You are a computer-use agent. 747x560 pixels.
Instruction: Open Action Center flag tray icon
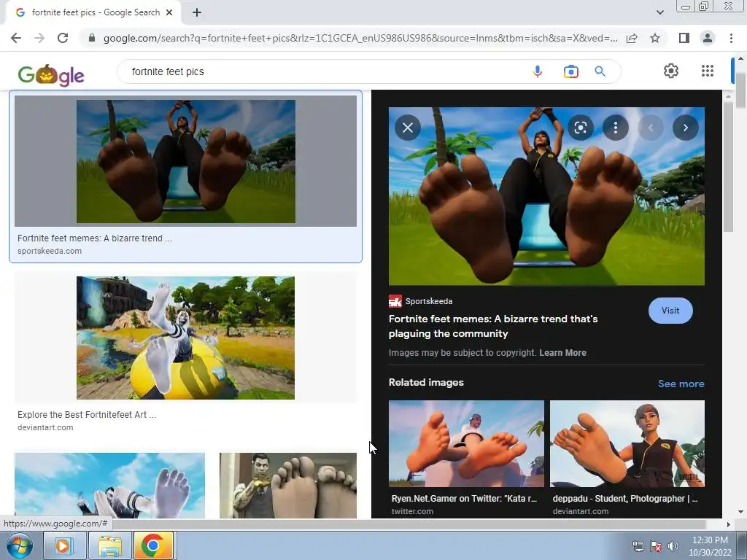coord(656,546)
